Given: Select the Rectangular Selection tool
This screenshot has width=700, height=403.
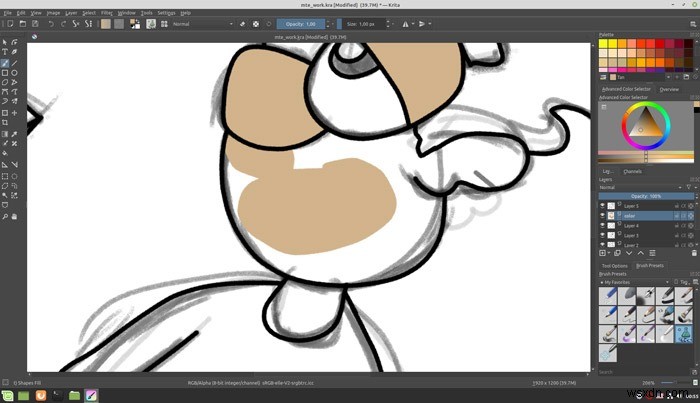Looking at the screenshot, I should coord(5,176).
